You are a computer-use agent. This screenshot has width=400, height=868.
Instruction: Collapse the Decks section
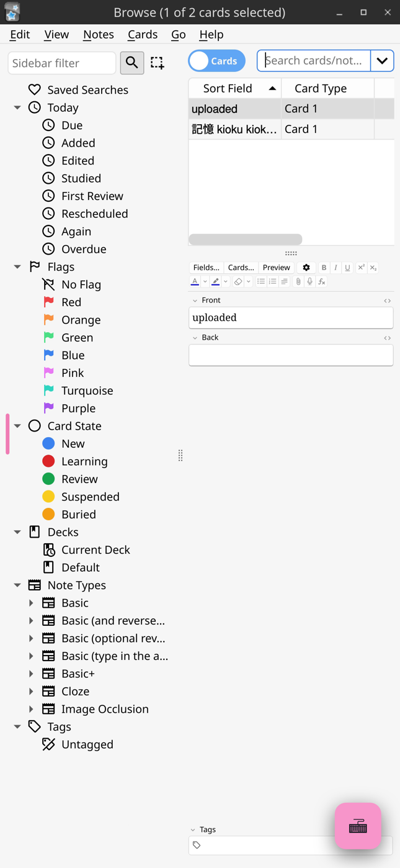[x=17, y=532]
